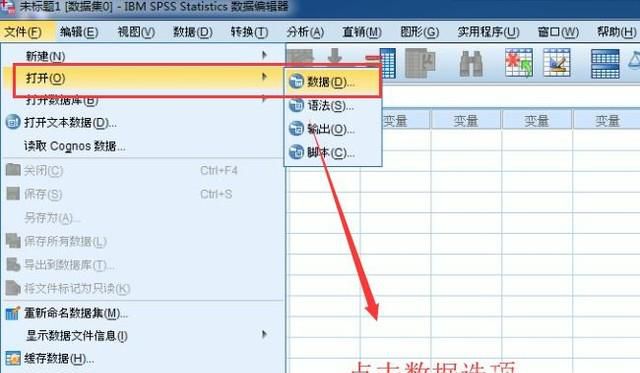Viewport: 640px width, 373px height.
Task: Select the fourth 变量 column header
Action: (607, 120)
